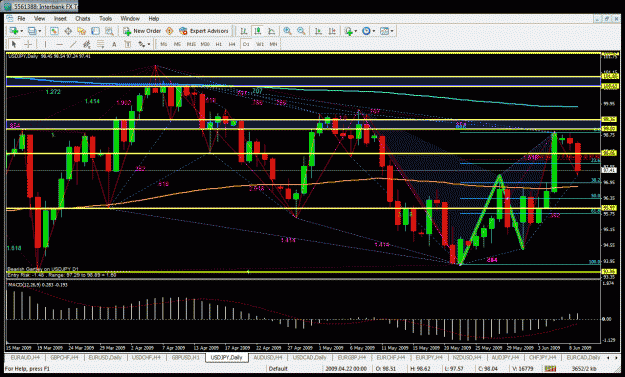Switch to the GBPUSD,H1 chart tab
The image size is (625, 377).
pyautogui.click(x=186, y=357)
